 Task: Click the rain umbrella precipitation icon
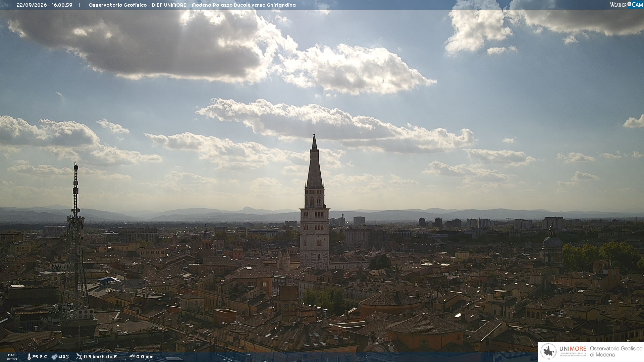pos(132,357)
